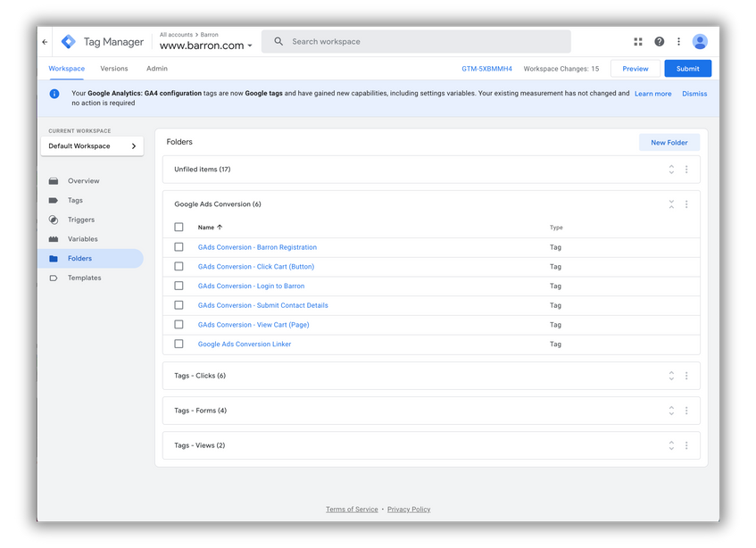Image resolution: width=756 pixels, height=548 pixels.
Task: Open GAds Conversion - Click Cart (Button) tag
Action: coord(256,267)
